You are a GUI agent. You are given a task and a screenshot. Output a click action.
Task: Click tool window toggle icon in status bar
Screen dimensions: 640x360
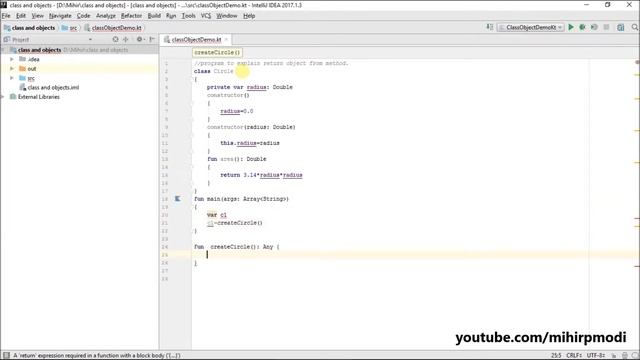tap(6, 355)
